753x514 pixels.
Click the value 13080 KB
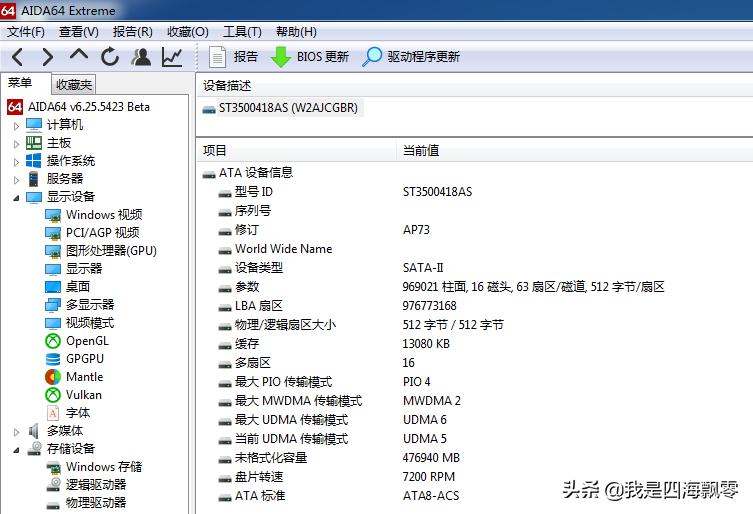pyautogui.click(x=426, y=344)
